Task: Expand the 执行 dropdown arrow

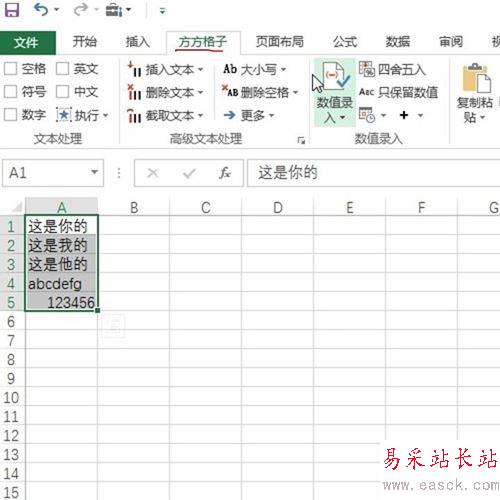Action: pyautogui.click(x=106, y=115)
